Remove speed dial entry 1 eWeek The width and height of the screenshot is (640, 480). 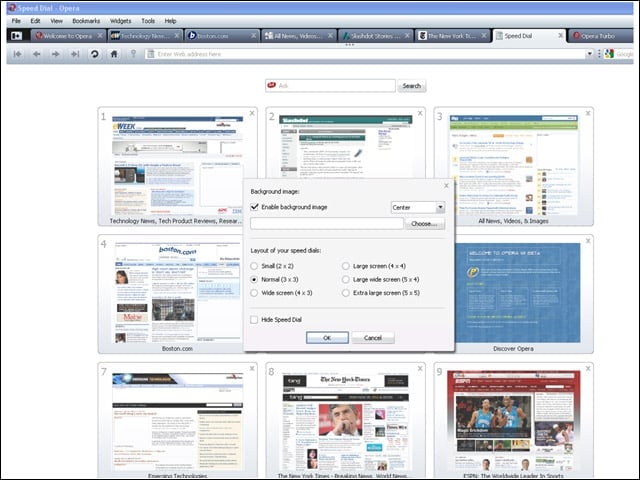pyautogui.click(x=252, y=113)
